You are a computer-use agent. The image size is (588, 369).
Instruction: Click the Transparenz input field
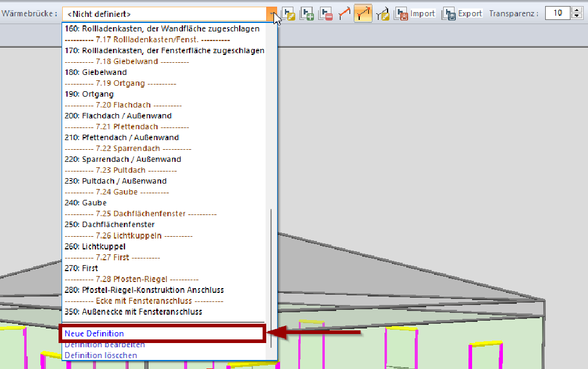point(557,13)
